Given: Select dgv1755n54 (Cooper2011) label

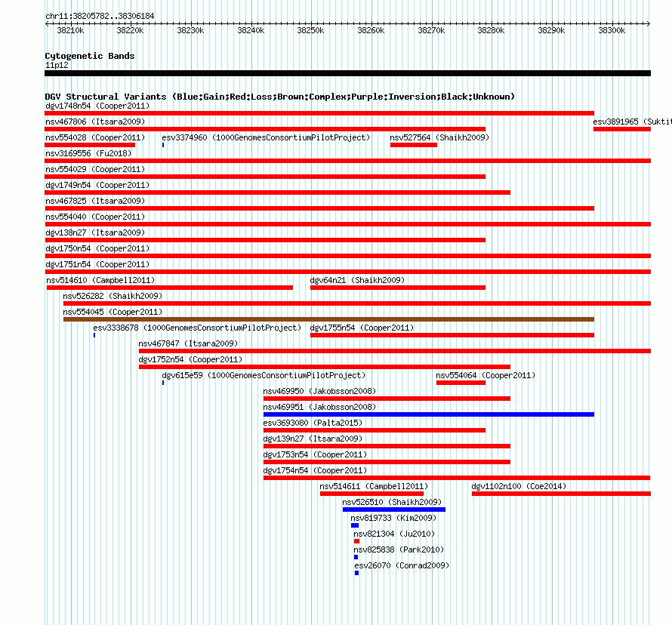Looking at the screenshot, I should (362, 328).
